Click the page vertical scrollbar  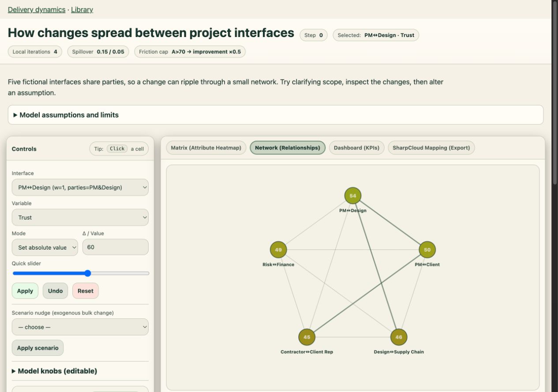pos(555,93)
